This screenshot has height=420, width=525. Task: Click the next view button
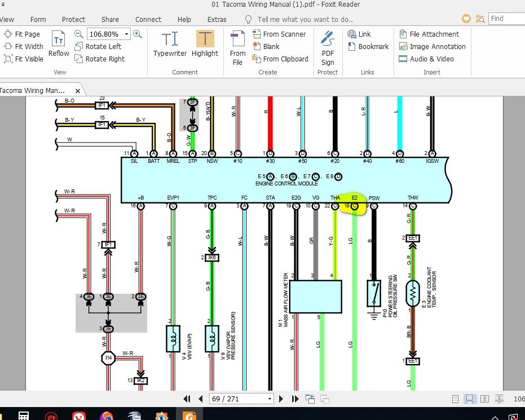tap(324, 399)
